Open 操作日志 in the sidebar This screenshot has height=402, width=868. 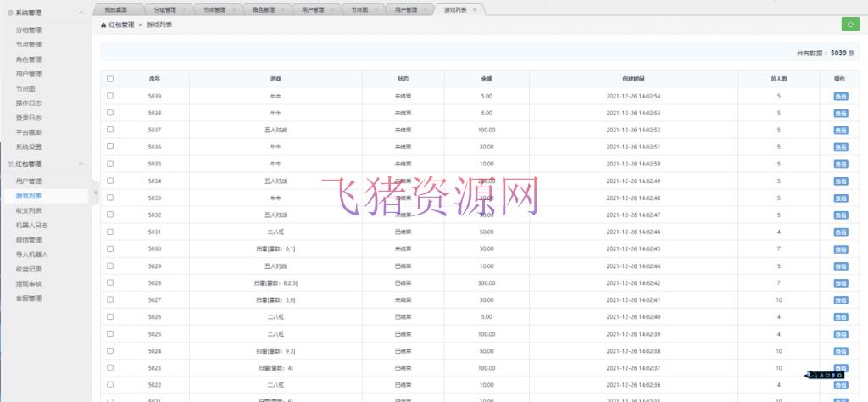click(29, 103)
